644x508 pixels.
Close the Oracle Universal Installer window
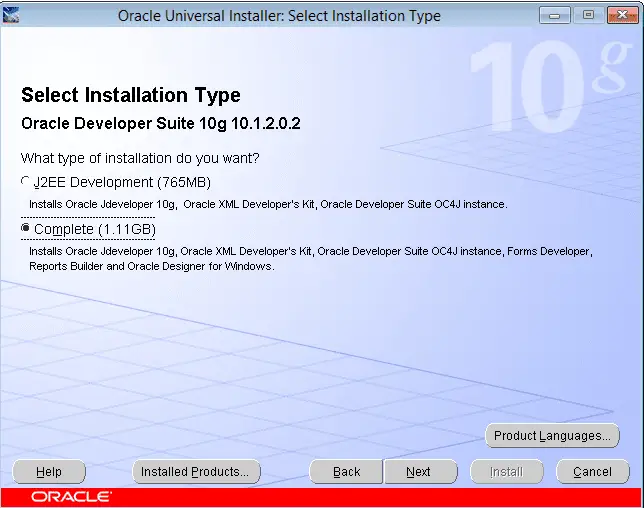click(x=622, y=16)
